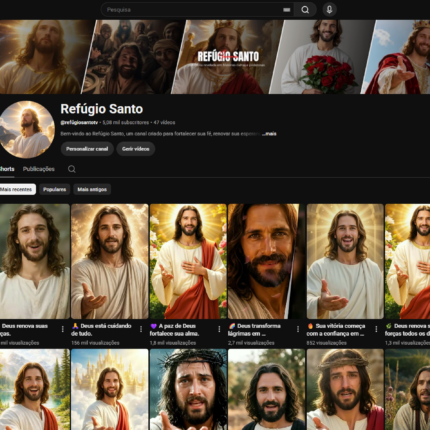The image size is (430, 430).
Task: Click '156 mil visualizações' text
Action: coord(95,343)
